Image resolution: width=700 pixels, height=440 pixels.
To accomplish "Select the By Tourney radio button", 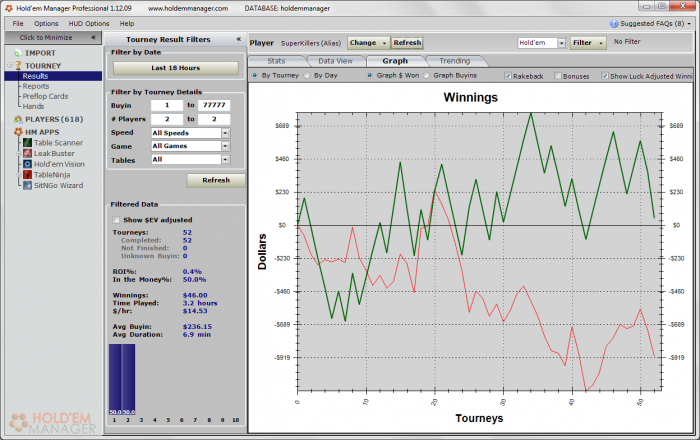I will click(x=254, y=75).
